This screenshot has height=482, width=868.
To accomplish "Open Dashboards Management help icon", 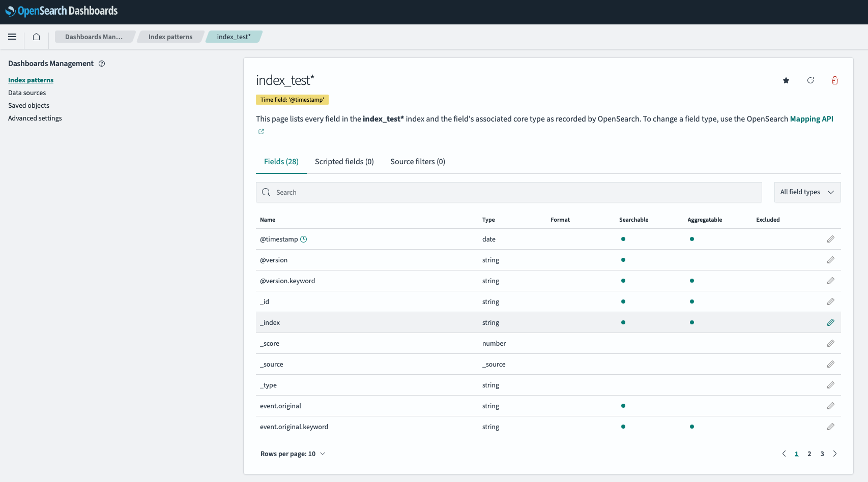I will [x=102, y=64].
